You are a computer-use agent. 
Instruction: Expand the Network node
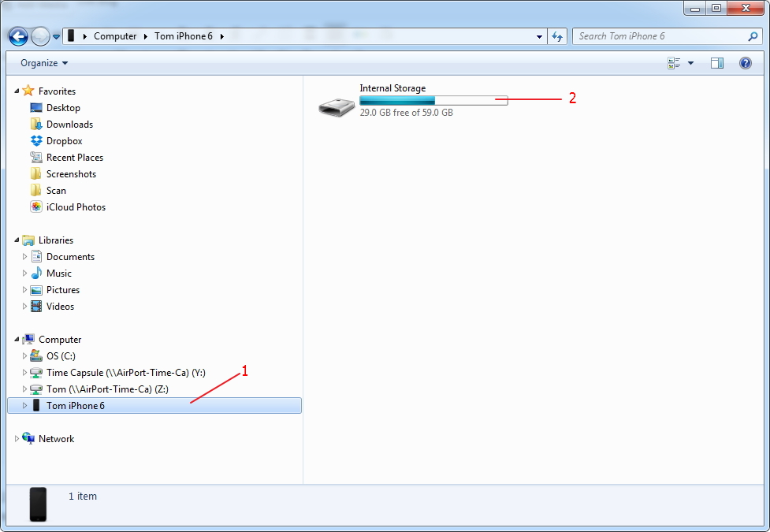click(17, 439)
